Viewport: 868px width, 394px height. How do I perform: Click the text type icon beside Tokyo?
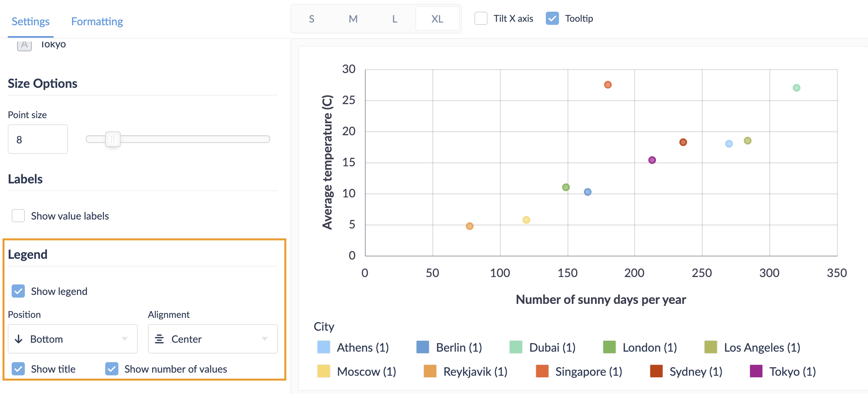click(x=24, y=45)
